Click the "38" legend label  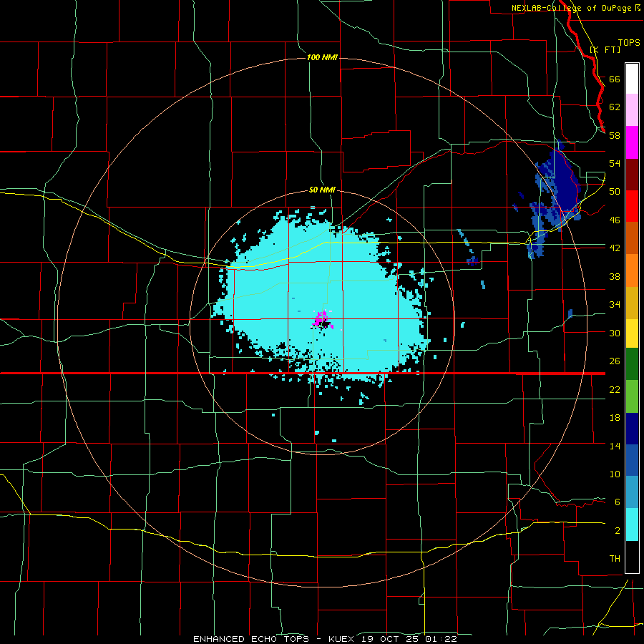pos(615,276)
